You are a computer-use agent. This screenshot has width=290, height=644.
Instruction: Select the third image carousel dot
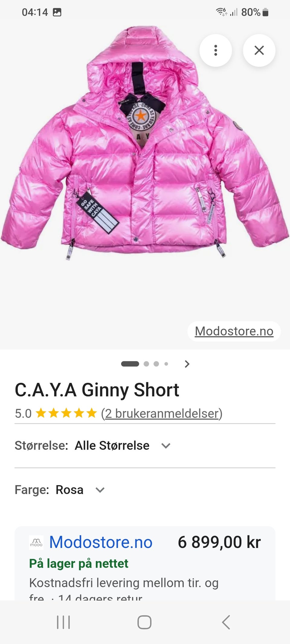tap(156, 364)
